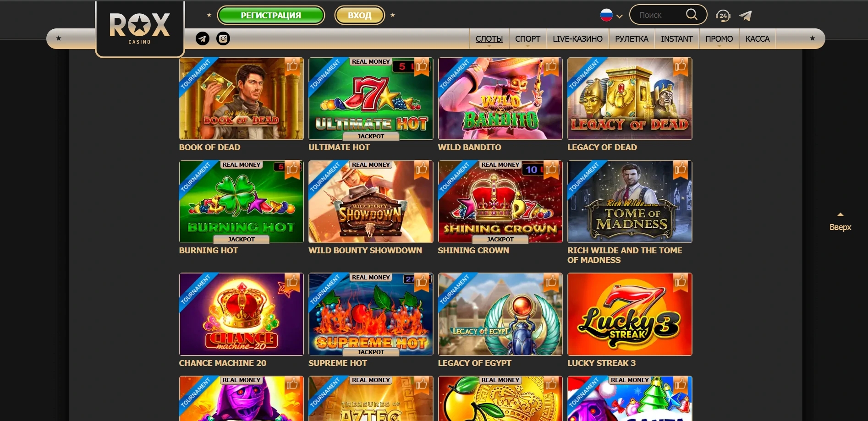
Task: Open the Telegram icon beside the logo
Action: pyautogui.click(x=203, y=38)
